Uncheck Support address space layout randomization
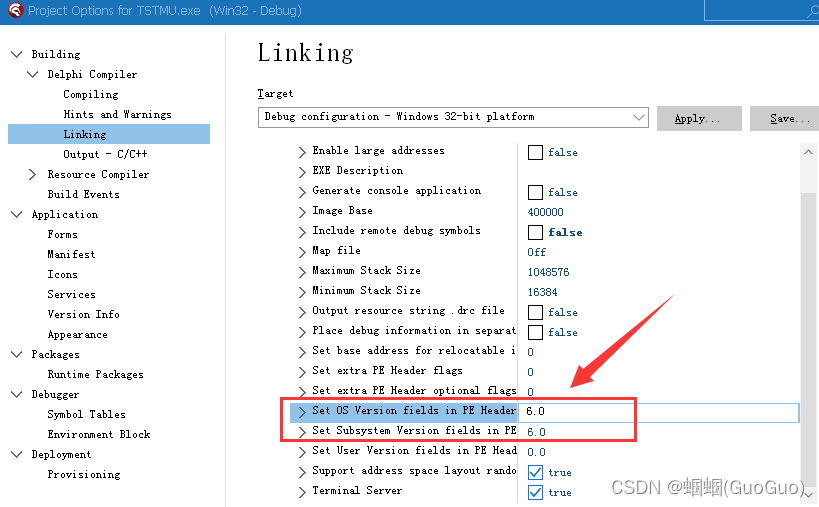Viewport: 819px width, 507px height. coord(535,473)
